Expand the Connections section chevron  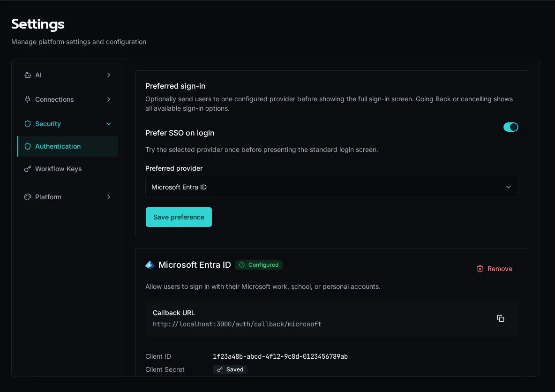point(109,99)
